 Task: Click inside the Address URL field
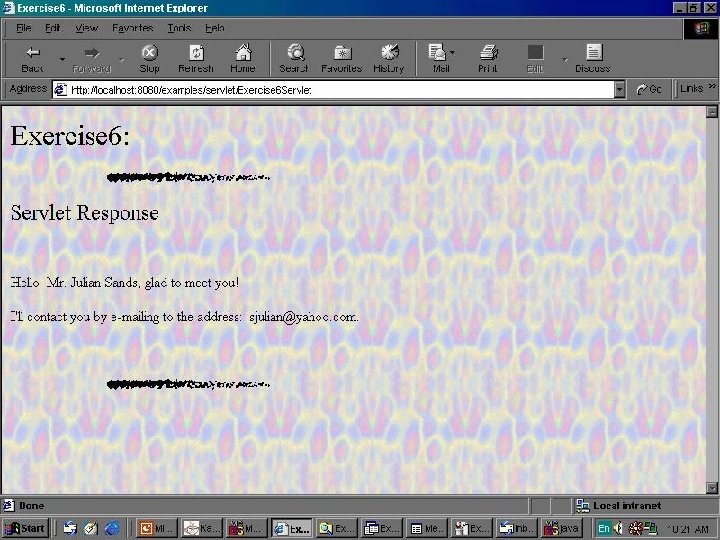coord(342,90)
